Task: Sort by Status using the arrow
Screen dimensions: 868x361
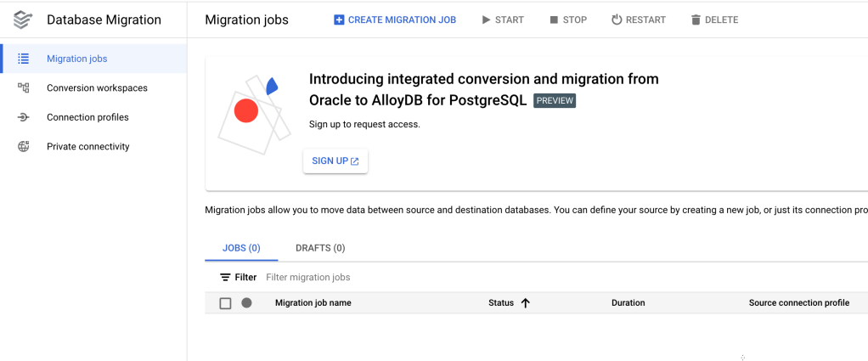Action: point(525,302)
